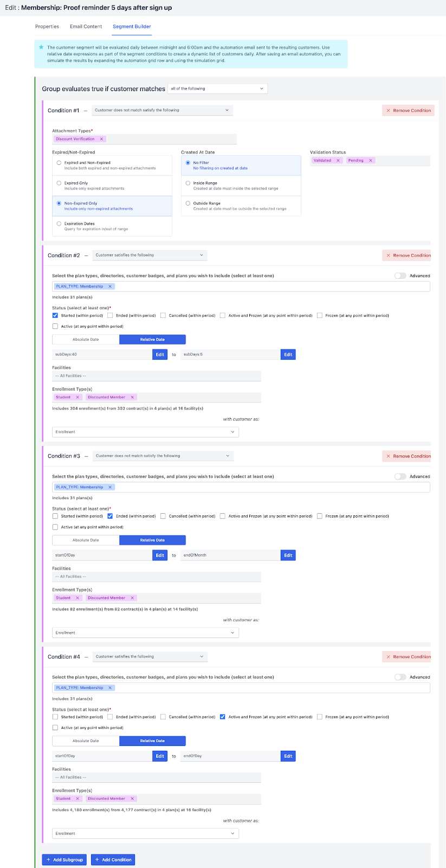Screen dimensions: 446x868
Task: Click the subDays:40 date input field
Action: [102, 354]
